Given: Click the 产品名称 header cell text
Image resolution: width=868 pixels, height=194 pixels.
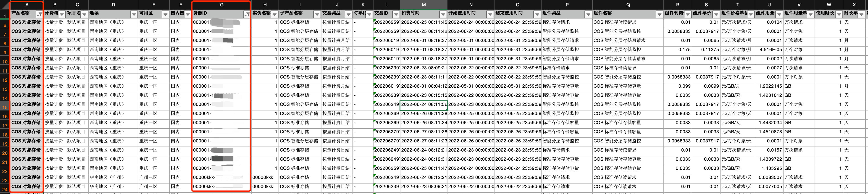Looking at the screenshot, I should (21, 13).
